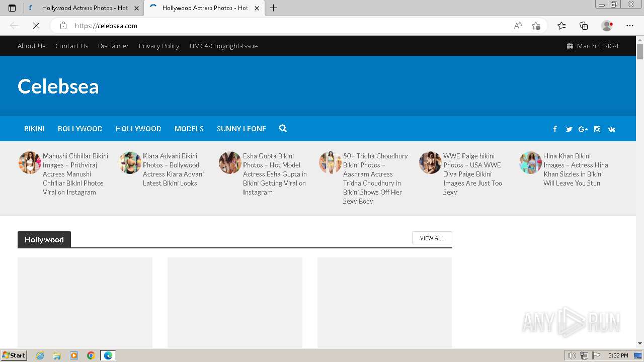644x362 pixels.
Task: Click the Manushi Chhillar round thumbnail
Action: [29, 163]
